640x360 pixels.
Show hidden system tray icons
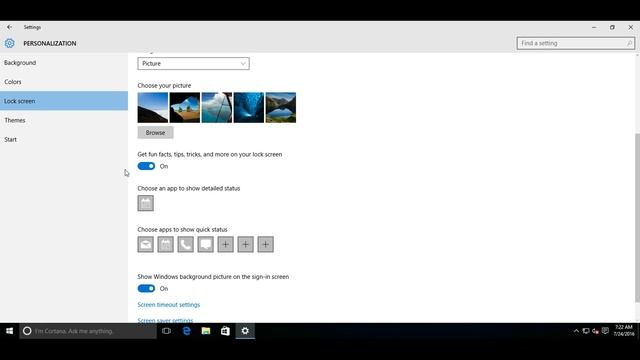[576, 331]
